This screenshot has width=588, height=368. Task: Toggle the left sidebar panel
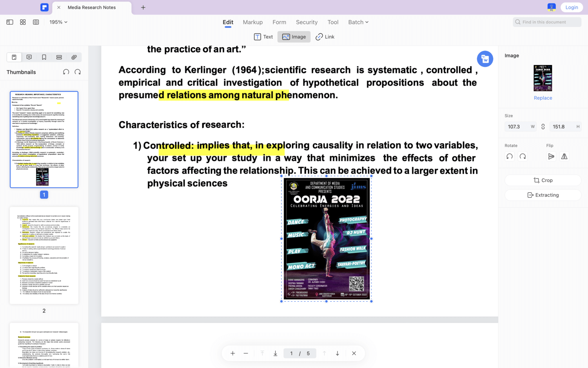click(x=10, y=22)
